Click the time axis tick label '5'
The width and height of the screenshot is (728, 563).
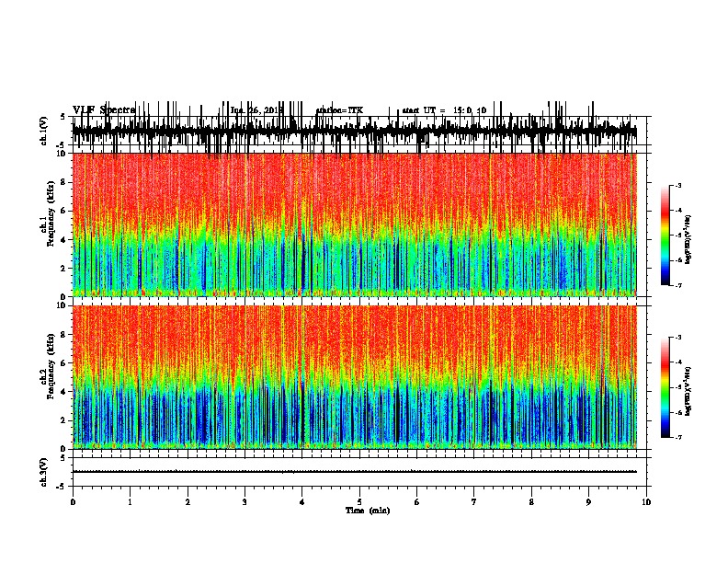(359, 502)
